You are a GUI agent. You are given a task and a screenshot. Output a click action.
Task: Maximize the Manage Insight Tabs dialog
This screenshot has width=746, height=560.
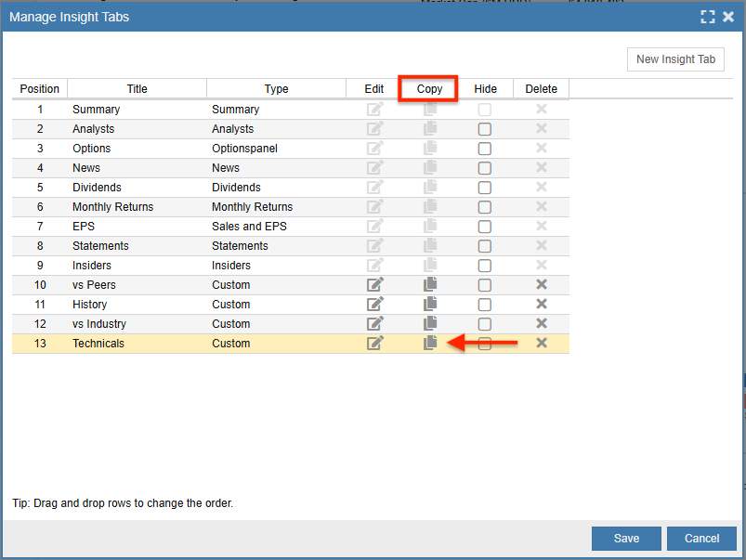pos(708,17)
